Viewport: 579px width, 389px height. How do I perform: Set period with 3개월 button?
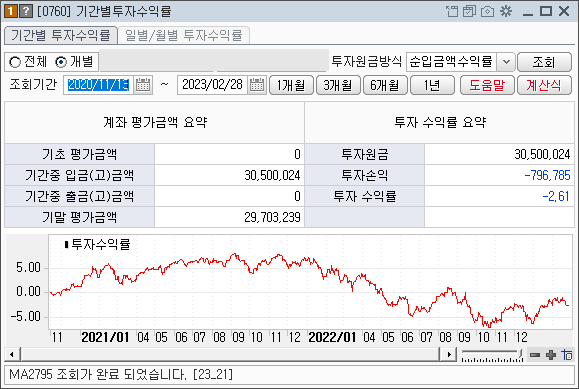pos(338,85)
